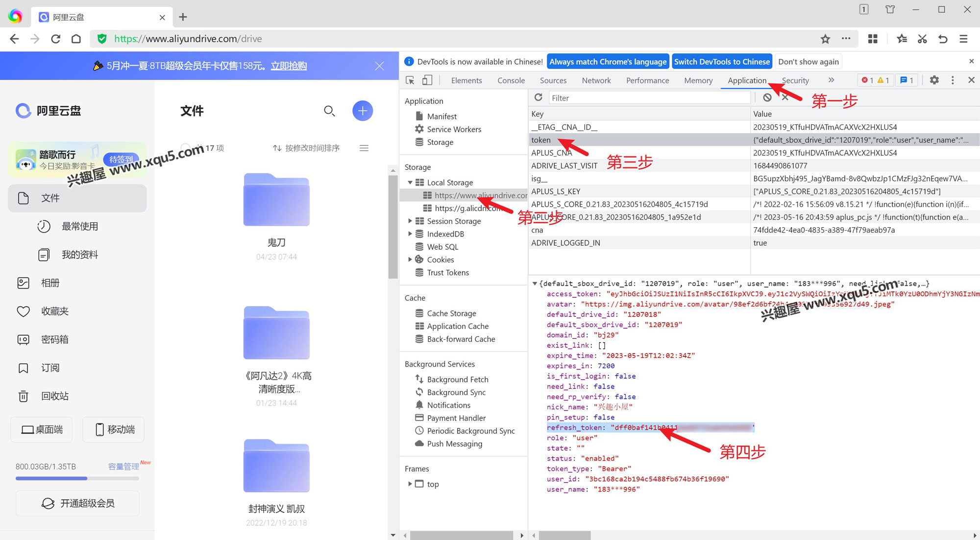Select the token key row
Viewport: 980px width, 540px height.
pyautogui.click(x=754, y=140)
